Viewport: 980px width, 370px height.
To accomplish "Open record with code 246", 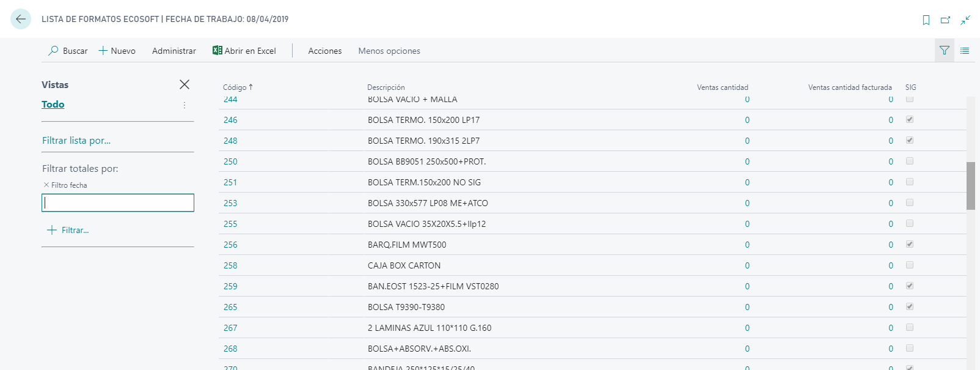I will (x=230, y=120).
